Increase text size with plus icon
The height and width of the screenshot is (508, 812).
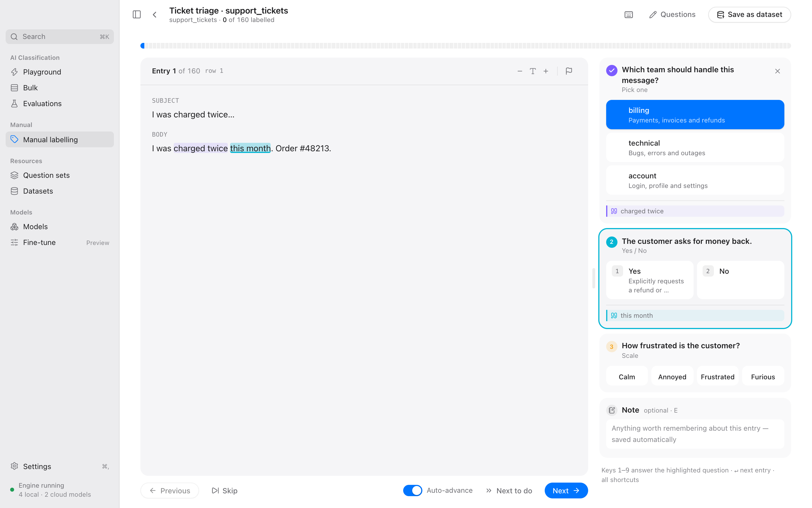coord(546,71)
